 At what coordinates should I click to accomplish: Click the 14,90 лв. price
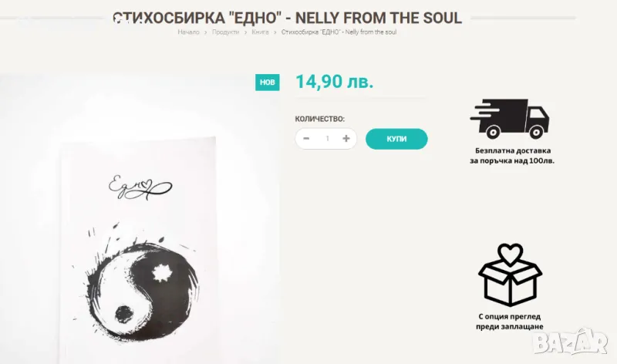click(x=329, y=82)
